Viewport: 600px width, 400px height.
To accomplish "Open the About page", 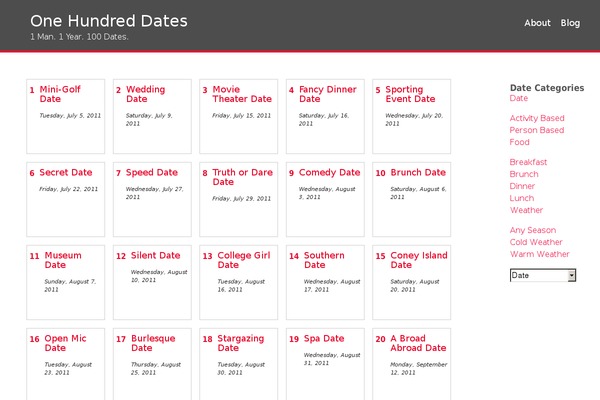I will click(537, 23).
